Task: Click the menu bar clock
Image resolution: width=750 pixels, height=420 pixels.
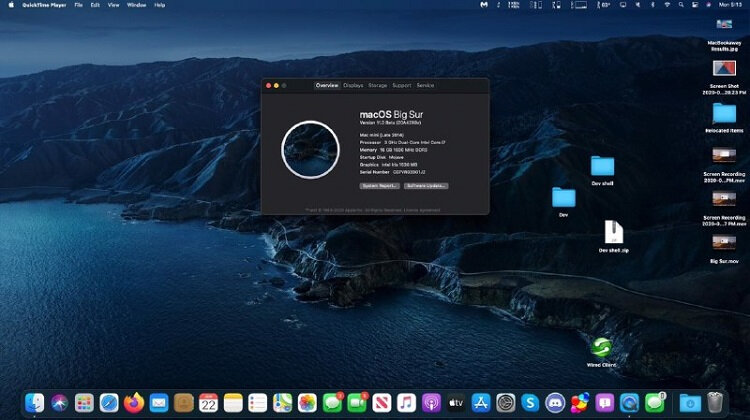Action: 730,5
